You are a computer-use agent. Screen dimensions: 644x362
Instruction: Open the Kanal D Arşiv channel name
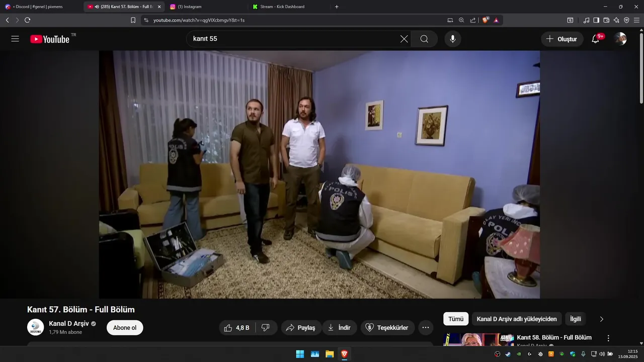69,323
